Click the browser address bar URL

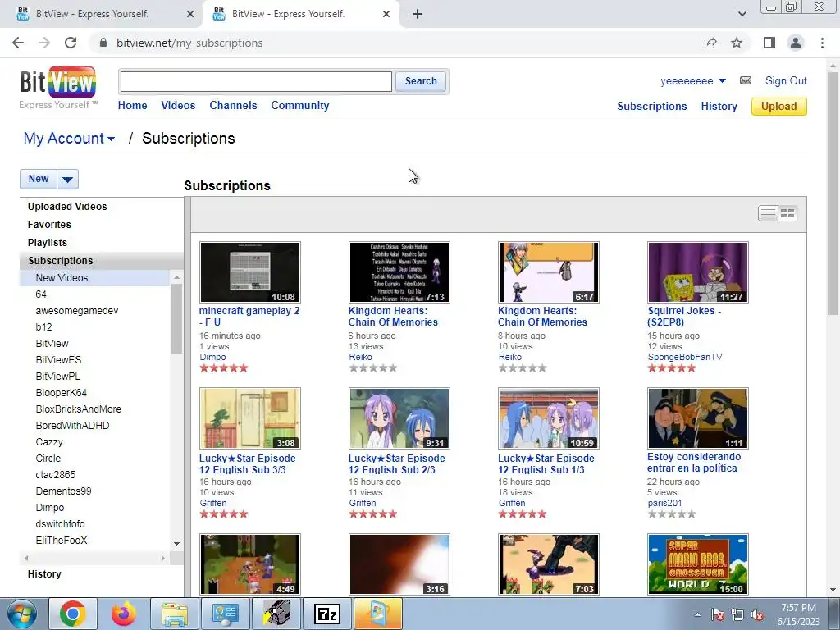(189, 43)
